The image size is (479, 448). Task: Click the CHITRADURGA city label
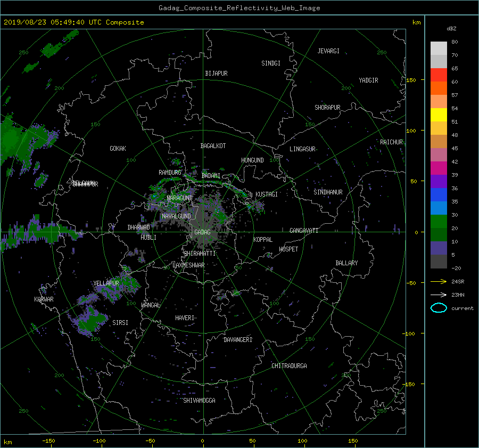(x=289, y=366)
